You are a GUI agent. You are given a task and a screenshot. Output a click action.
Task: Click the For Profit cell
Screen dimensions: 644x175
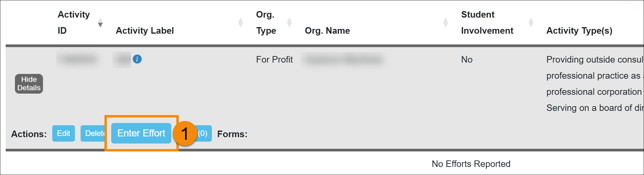(x=274, y=60)
